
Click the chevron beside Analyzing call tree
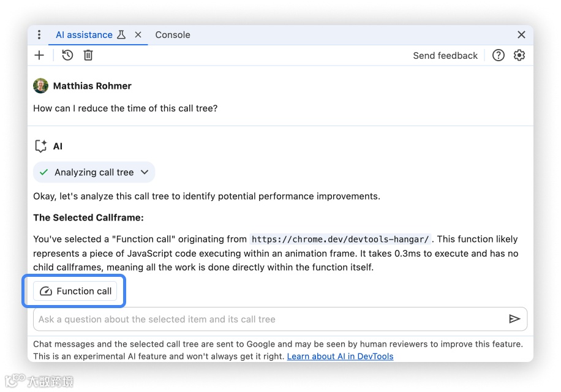pos(145,172)
